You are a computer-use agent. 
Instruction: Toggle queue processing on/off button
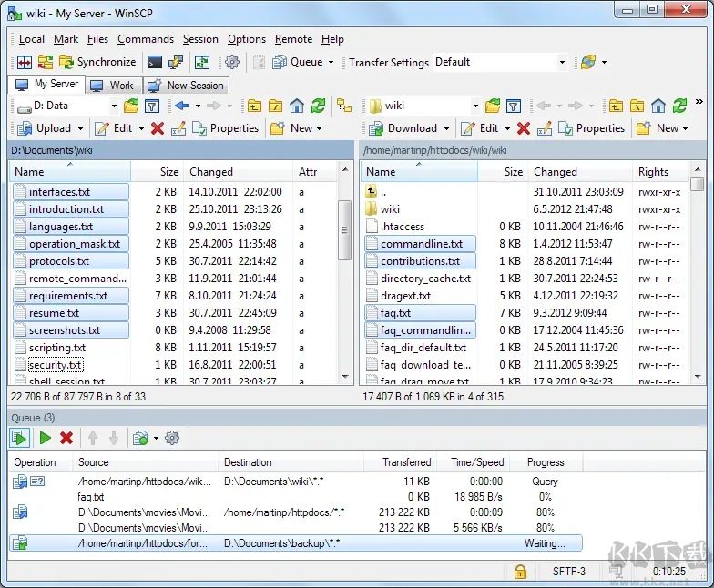tap(20, 438)
